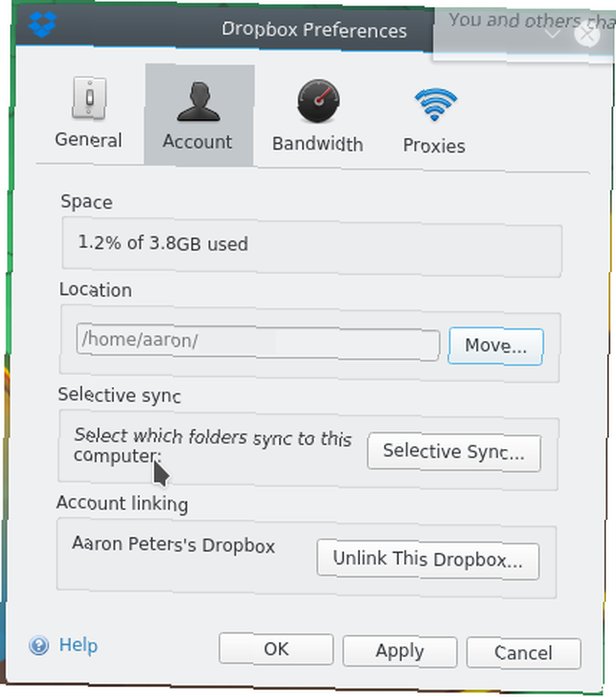Viewport: 616px width, 697px height.
Task: Select the Account person silhouette icon
Action: pos(198,101)
